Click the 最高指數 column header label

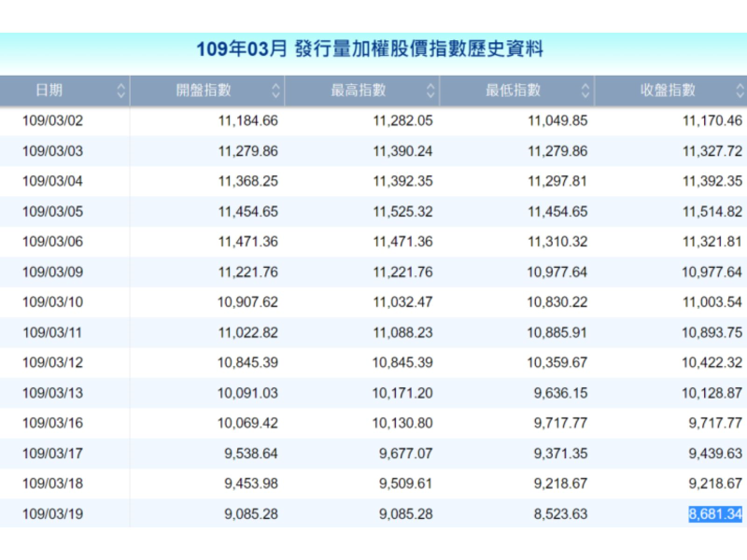359,91
